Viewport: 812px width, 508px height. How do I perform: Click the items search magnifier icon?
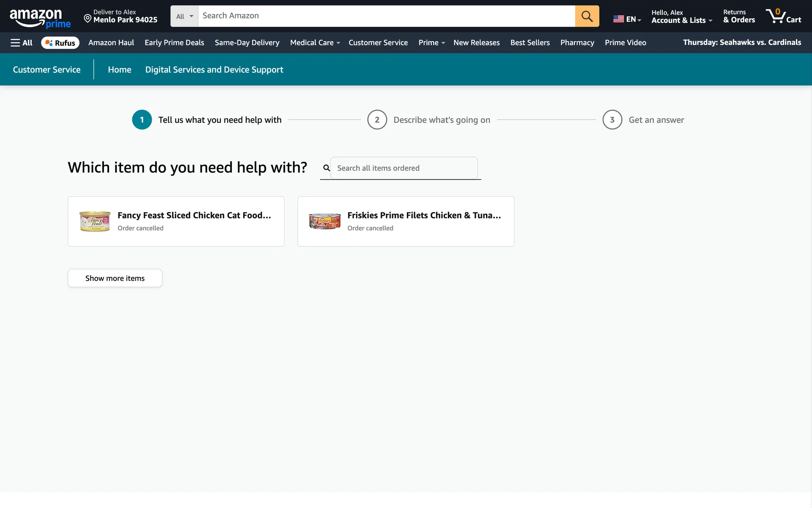tap(326, 168)
